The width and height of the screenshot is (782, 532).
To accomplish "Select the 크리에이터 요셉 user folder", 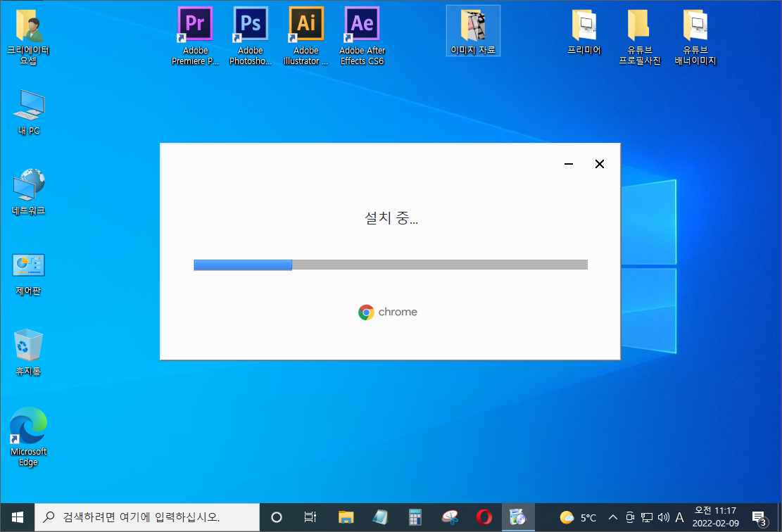I will pyautogui.click(x=28, y=36).
